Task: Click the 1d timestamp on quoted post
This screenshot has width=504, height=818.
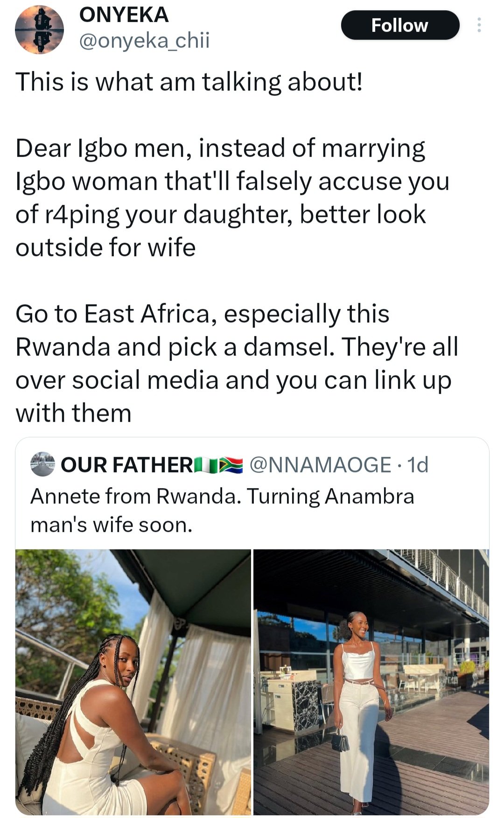Action: pos(417,465)
